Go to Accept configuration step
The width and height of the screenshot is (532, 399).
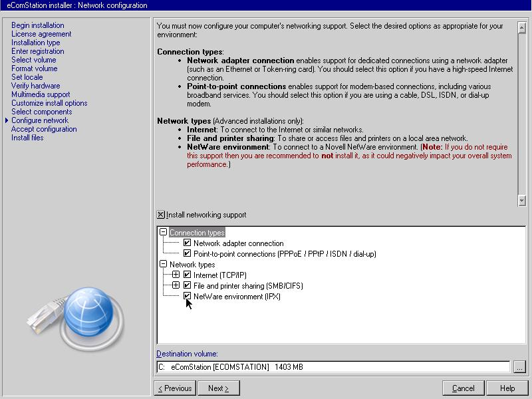point(44,129)
